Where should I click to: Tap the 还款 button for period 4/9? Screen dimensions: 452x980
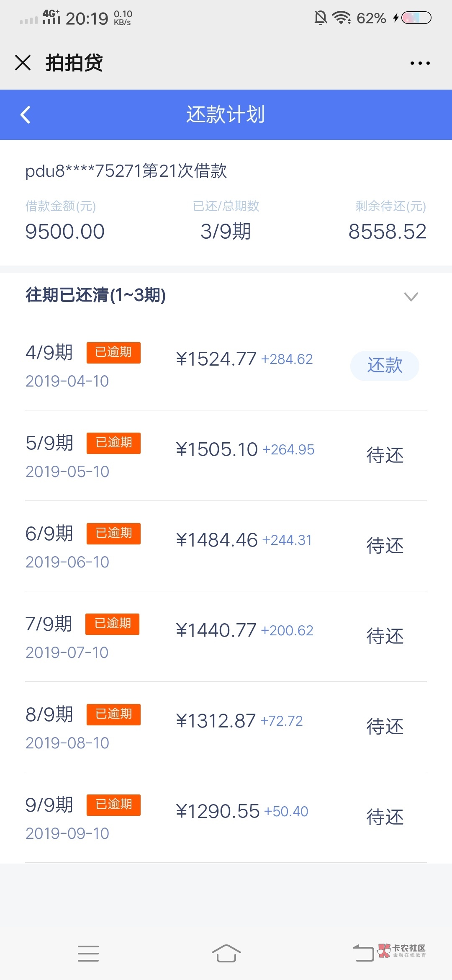[384, 366]
